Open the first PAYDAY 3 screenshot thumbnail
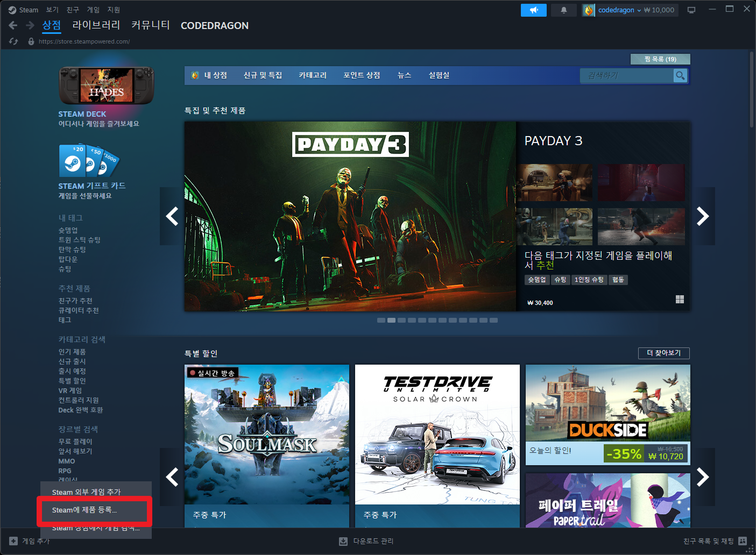Viewport: 756px width, 555px height. 554,183
